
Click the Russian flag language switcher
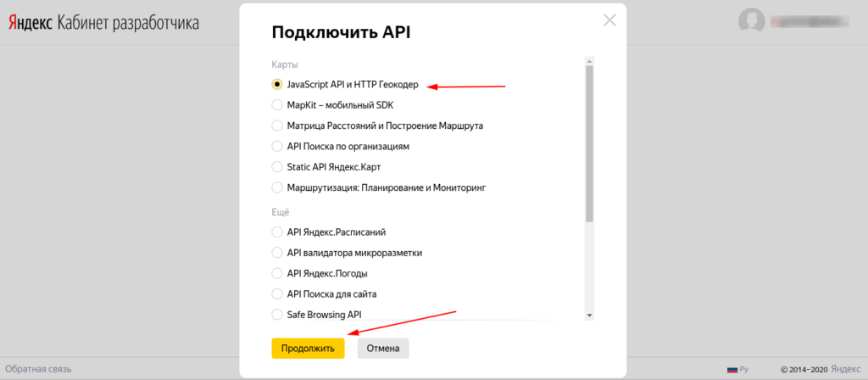(x=732, y=370)
